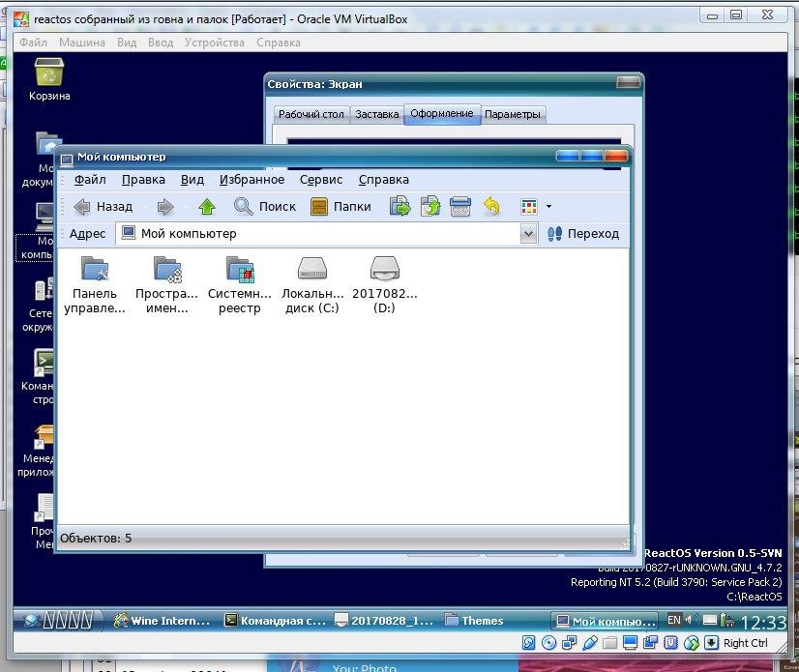Open VirtualBox Справка menu
Viewport: 799px width, 672px height.
(x=279, y=43)
